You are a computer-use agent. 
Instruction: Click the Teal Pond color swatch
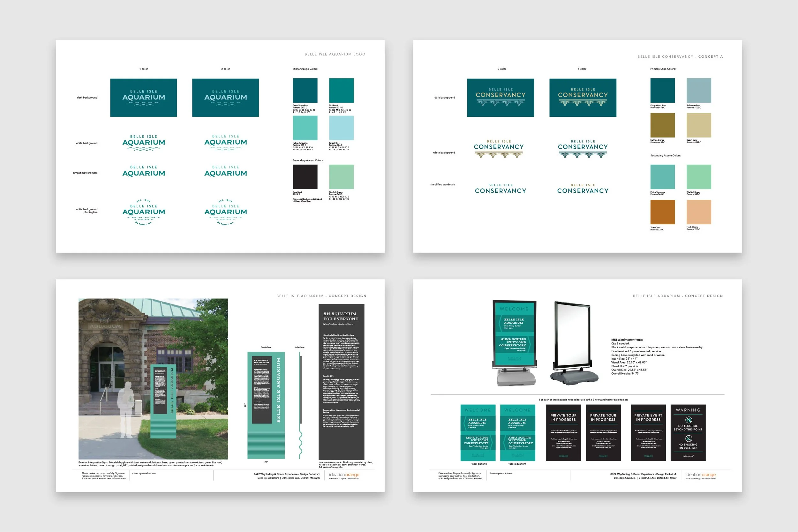point(341,91)
